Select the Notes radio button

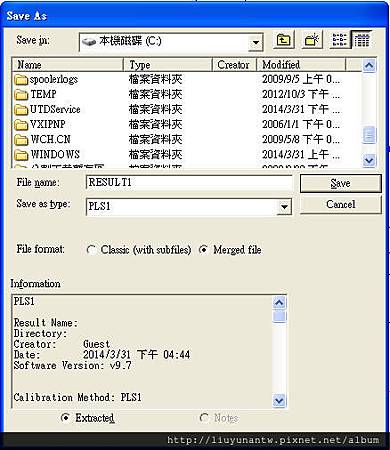point(204,418)
